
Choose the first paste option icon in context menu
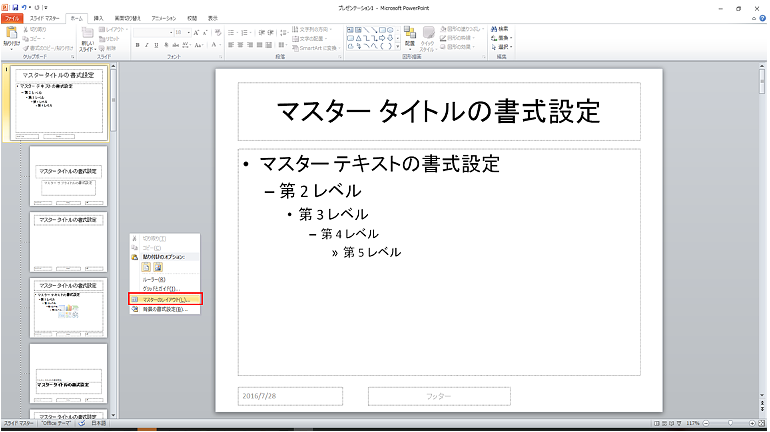tap(146, 268)
